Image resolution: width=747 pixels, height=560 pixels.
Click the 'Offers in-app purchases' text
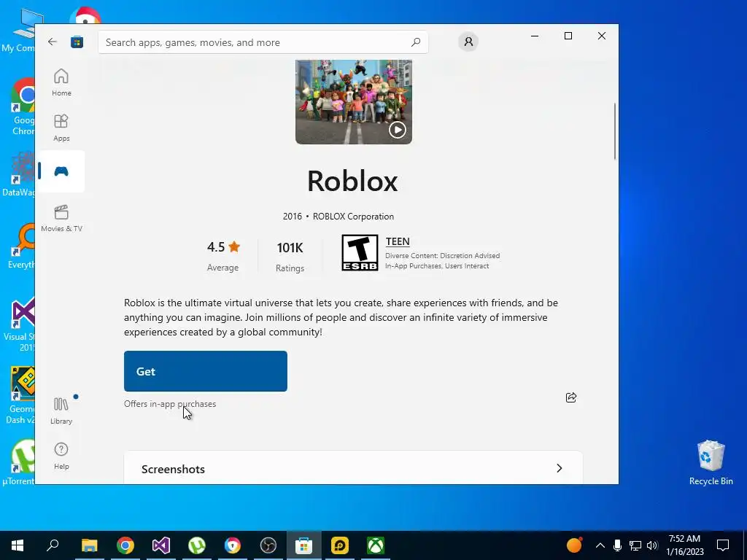coord(170,404)
